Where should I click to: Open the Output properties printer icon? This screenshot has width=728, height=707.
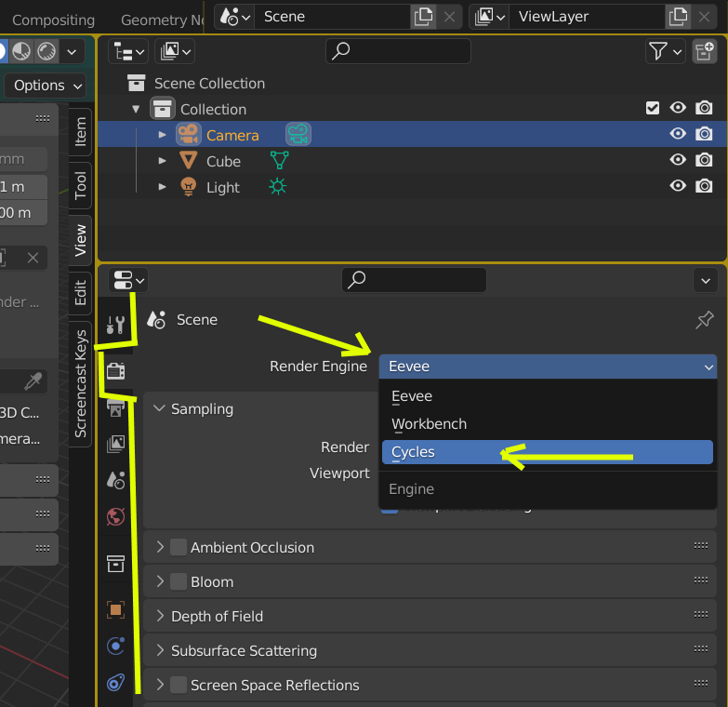(x=115, y=407)
